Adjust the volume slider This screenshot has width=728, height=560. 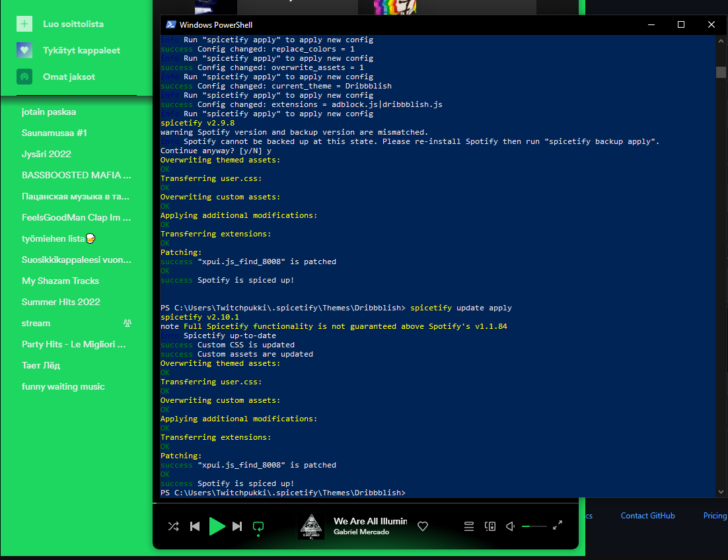pos(534,526)
